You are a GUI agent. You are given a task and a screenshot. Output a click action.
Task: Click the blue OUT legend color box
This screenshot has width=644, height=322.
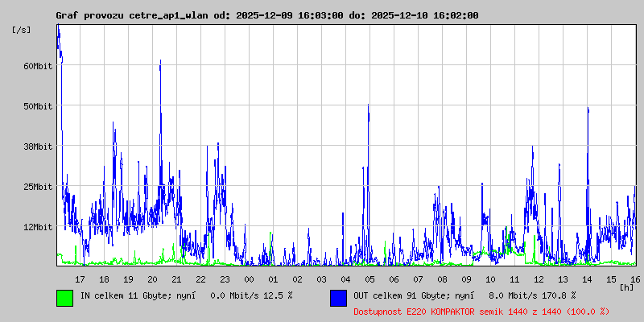tap(338, 298)
